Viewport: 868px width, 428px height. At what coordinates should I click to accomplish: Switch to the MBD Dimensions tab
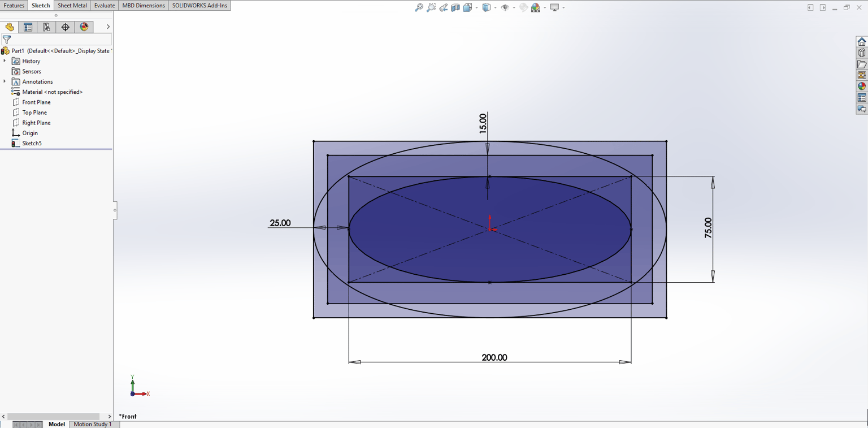pyautogui.click(x=144, y=6)
